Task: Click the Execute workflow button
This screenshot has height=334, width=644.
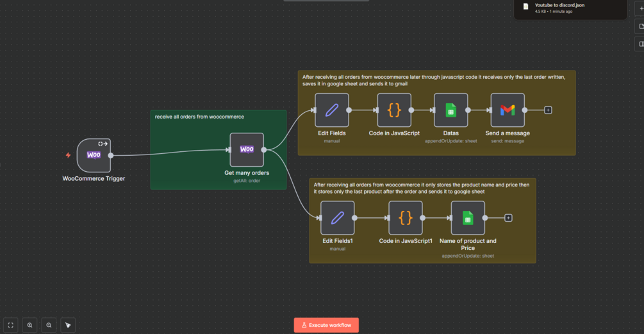Action: 326,325
